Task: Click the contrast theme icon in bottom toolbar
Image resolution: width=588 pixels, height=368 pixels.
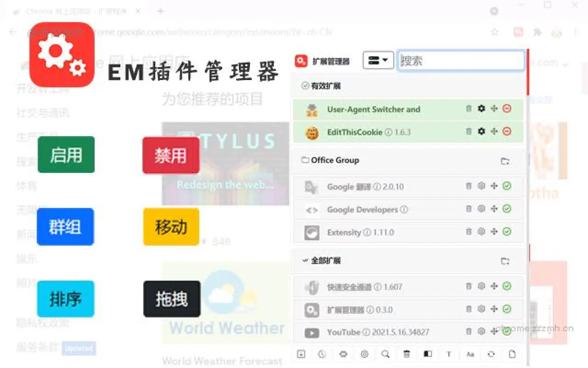Action: coord(428,354)
